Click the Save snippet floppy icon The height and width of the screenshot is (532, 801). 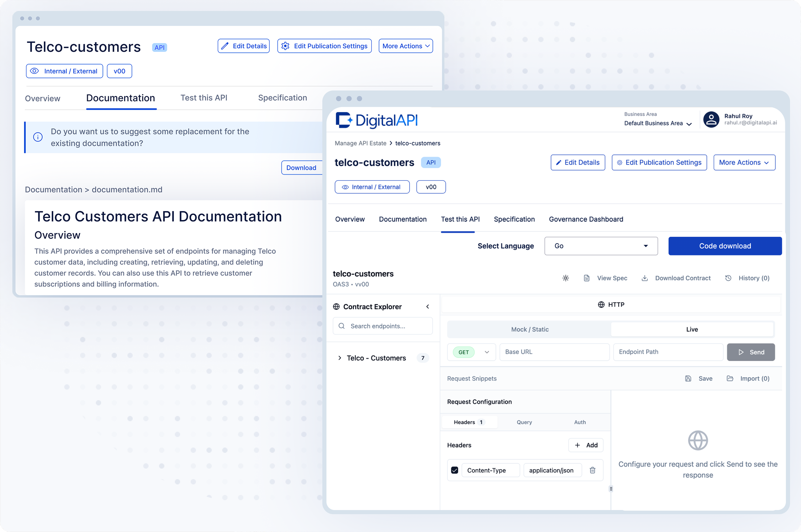pyautogui.click(x=688, y=379)
